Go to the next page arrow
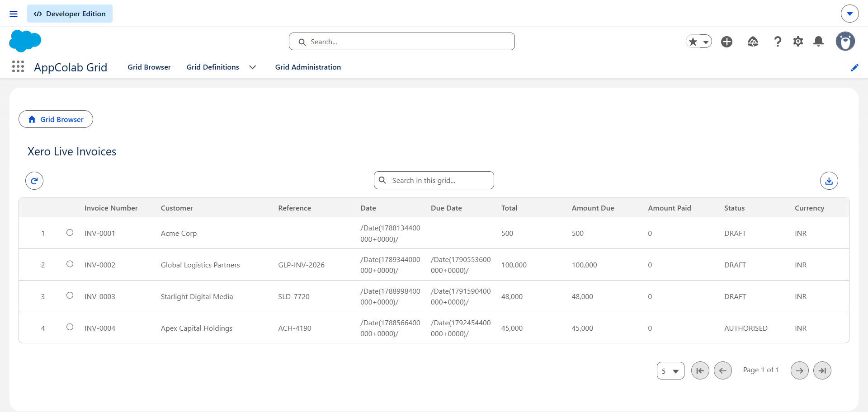The image size is (868, 412). (x=800, y=370)
